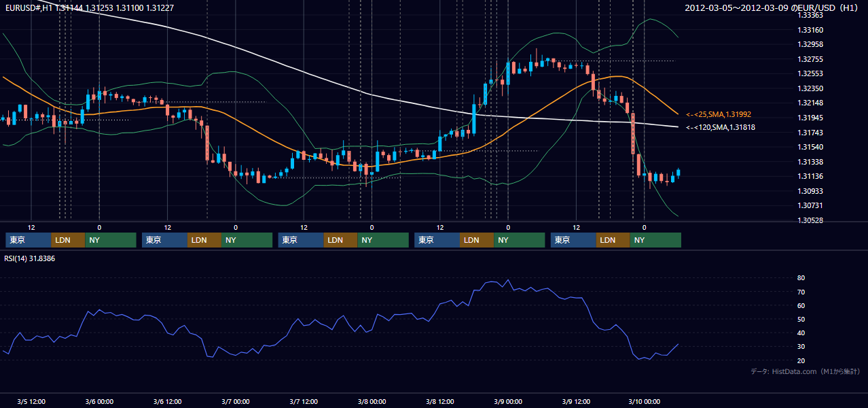Click the RSI(14) 31.8386 indicator label
Viewport: 868px width, 408px height.
pos(30,258)
